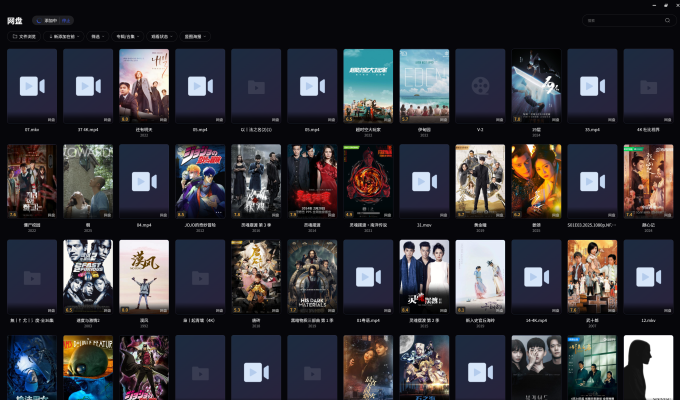Open the 07.mkv video placeholder icon
Viewport: 680px width, 400px height.
click(32, 86)
